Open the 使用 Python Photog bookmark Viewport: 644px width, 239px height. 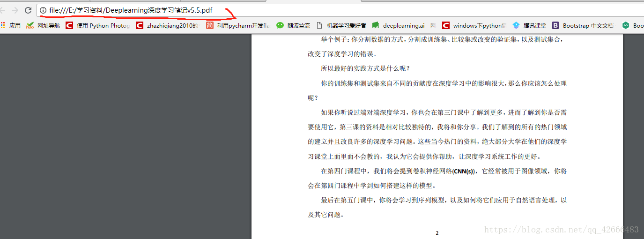pos(98,25)
